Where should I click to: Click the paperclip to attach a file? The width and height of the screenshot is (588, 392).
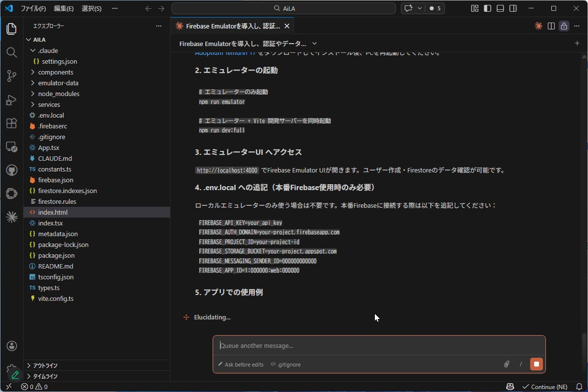[x=507, y=364]
